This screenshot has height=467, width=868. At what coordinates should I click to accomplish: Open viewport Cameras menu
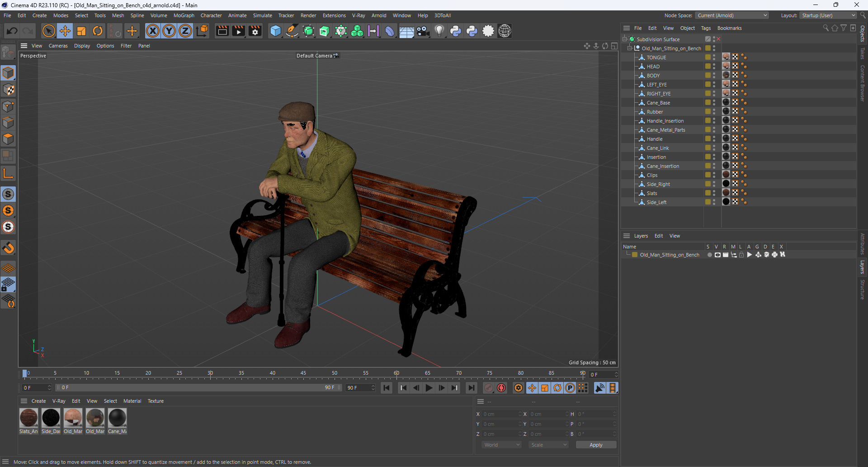click(x=58, y=46)
